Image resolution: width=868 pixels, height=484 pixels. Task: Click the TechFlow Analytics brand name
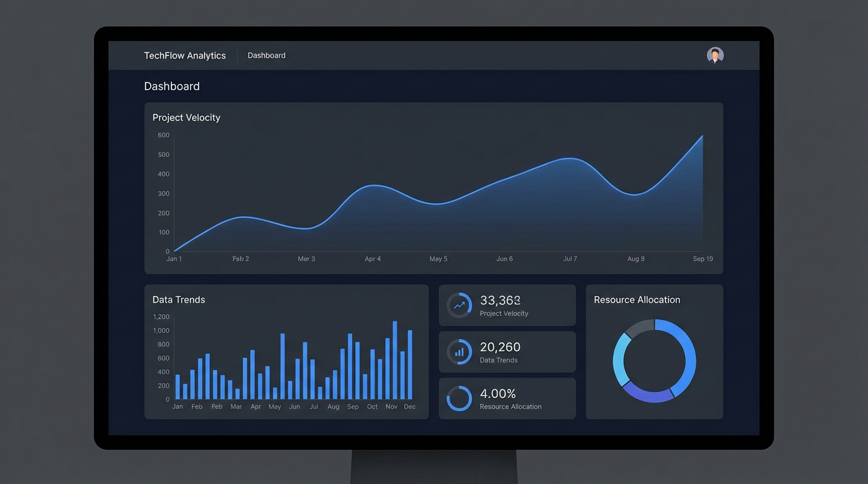(185, 55)
